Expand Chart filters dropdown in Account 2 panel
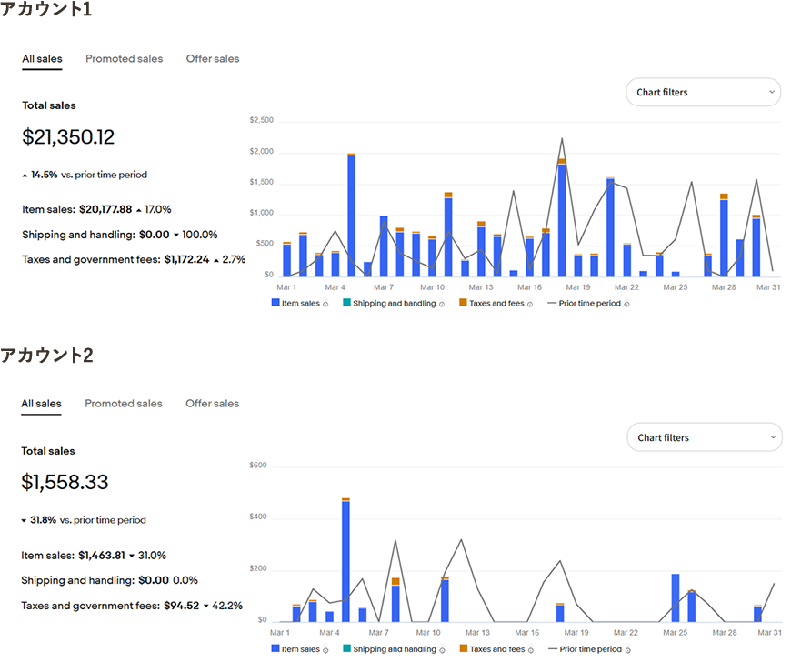Screen dimensions: 801x672 coord(704,437)
